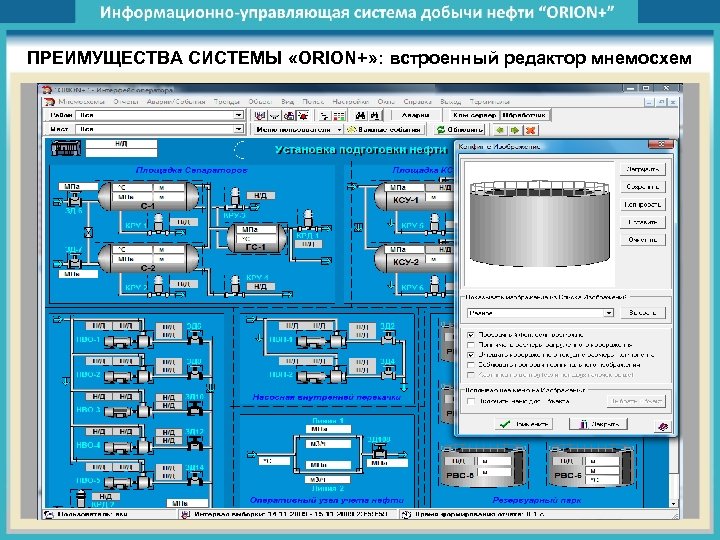Click Площадка Сепараторов heading
720x540 pixels.
(x=191, y=170)
